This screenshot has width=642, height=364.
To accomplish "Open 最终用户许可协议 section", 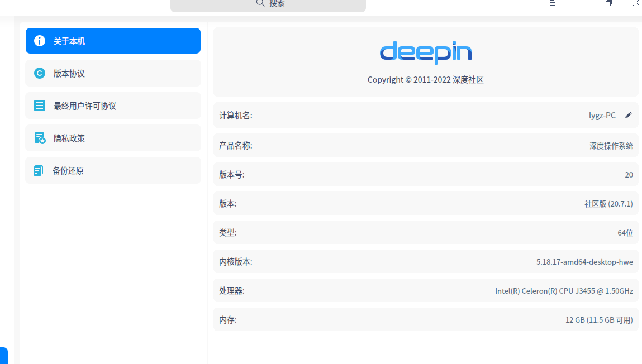I will pyautogui.click(x=113, y=106).
